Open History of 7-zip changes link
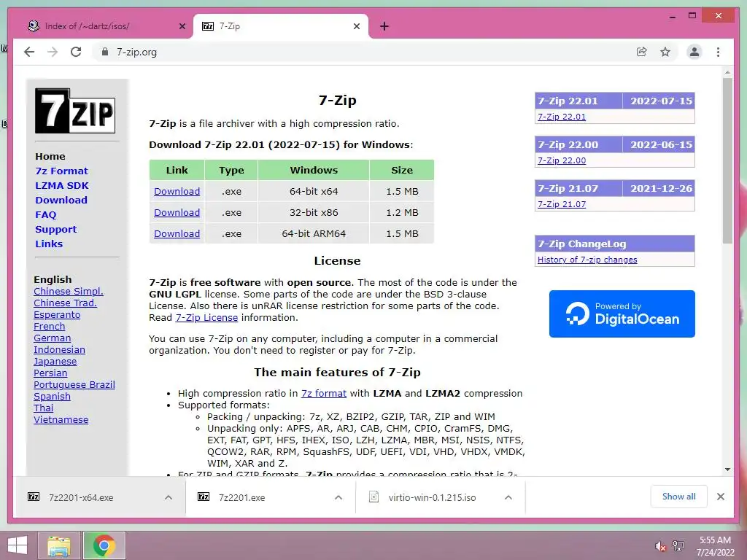Image resolution: width=747 pixels, height=560 pixels. tap(587, 260)
